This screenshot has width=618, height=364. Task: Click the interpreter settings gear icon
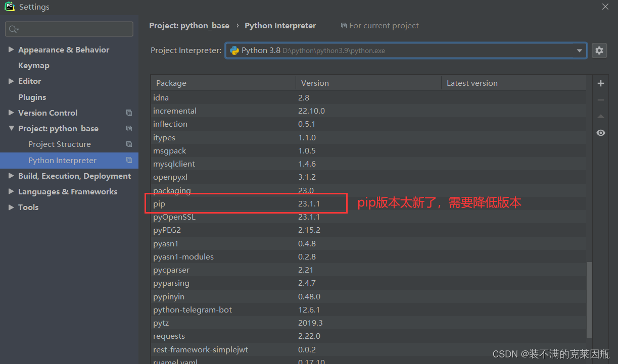click(x=599, y=50)
